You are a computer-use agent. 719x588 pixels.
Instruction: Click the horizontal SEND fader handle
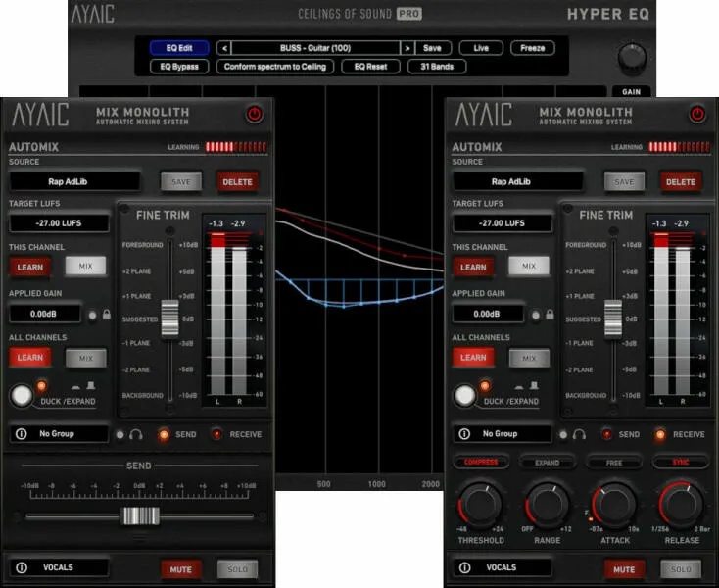coord(140,516)
